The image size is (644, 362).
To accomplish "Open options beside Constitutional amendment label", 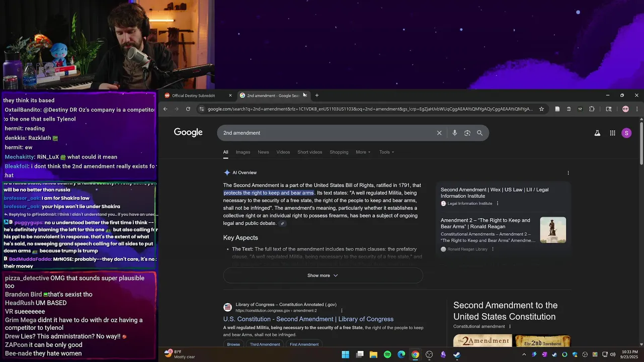I will coord(510,326).
